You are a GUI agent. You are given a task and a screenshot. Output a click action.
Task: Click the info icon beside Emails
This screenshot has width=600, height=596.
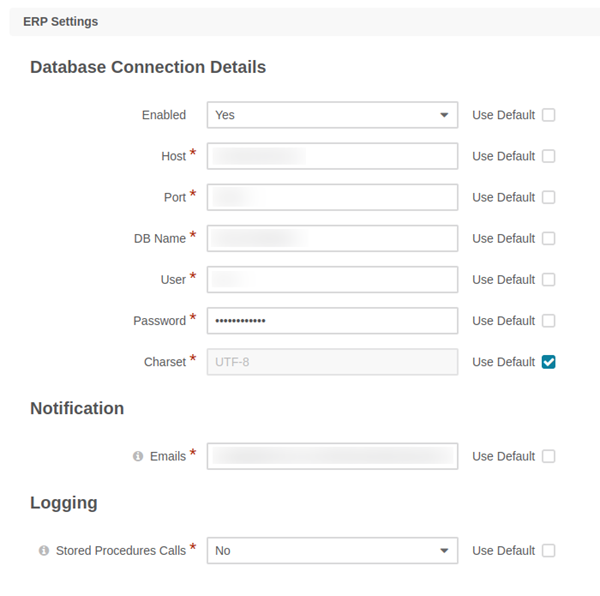tap(138, 456)
